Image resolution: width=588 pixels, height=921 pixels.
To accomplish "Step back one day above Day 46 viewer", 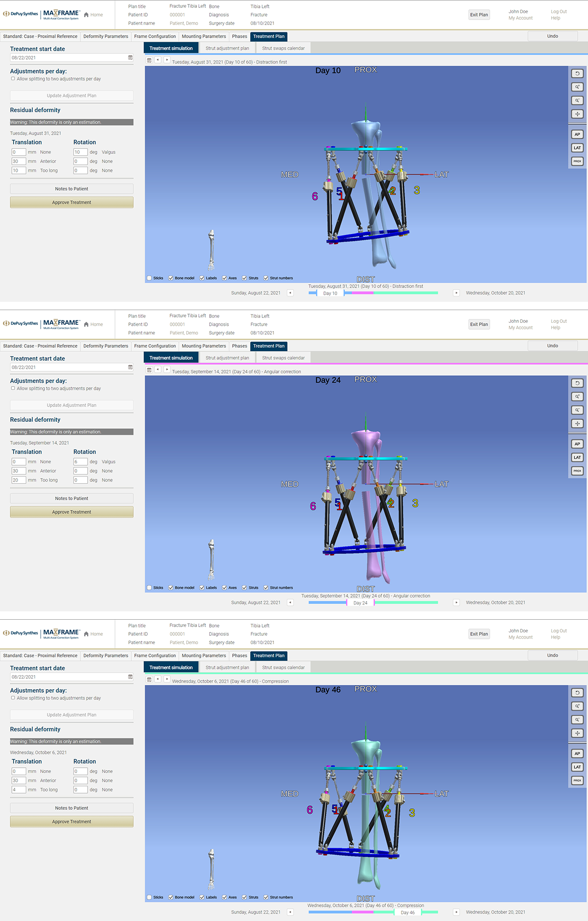I will [x=158, y=679].
